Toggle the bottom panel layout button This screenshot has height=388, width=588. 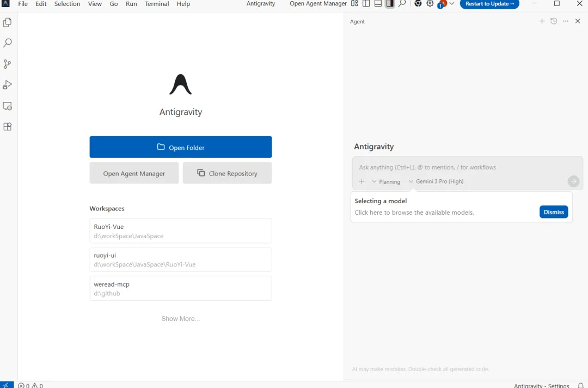coord(378,4)
